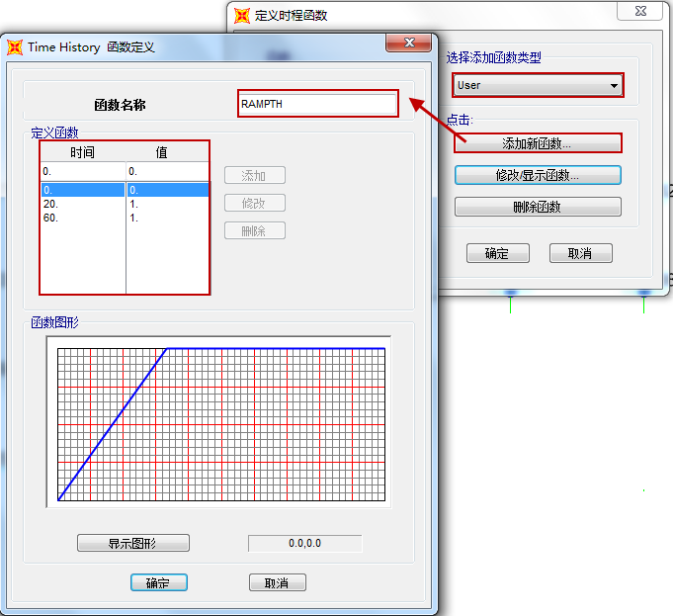
Task: Select the list row with time 20.
Action: point(82,204)
